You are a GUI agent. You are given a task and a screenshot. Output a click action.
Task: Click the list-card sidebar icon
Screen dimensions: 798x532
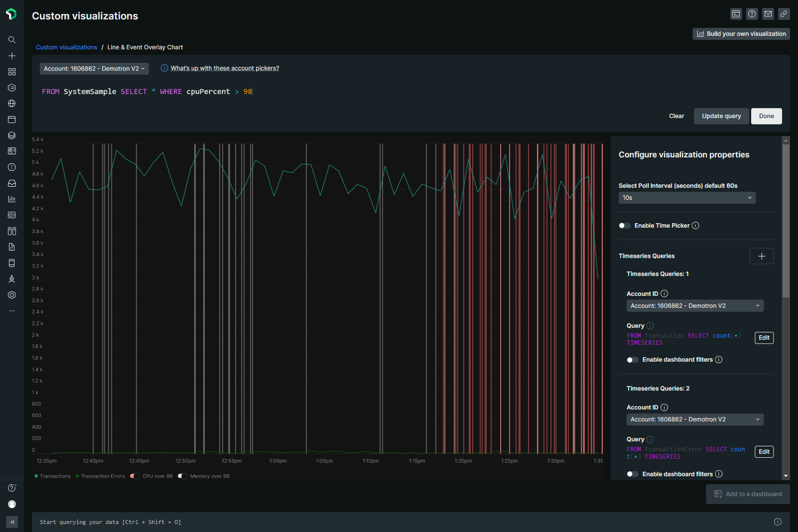tap(12, 215)
